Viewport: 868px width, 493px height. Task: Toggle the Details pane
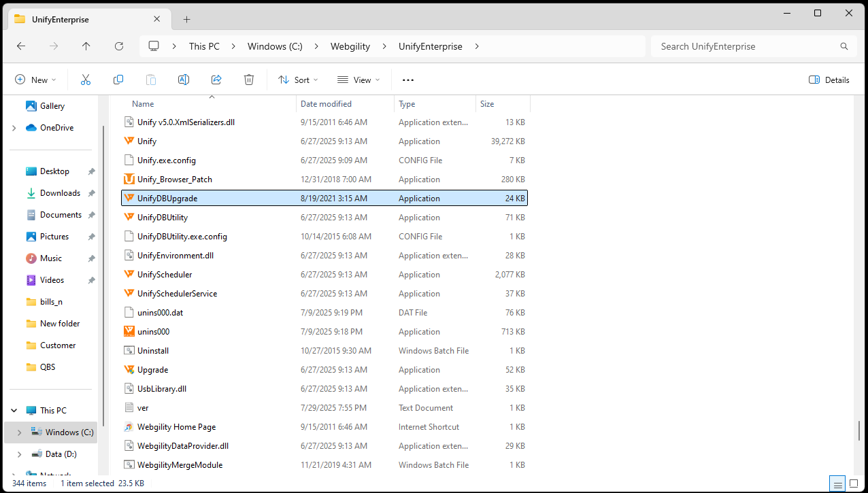(829, 80)
